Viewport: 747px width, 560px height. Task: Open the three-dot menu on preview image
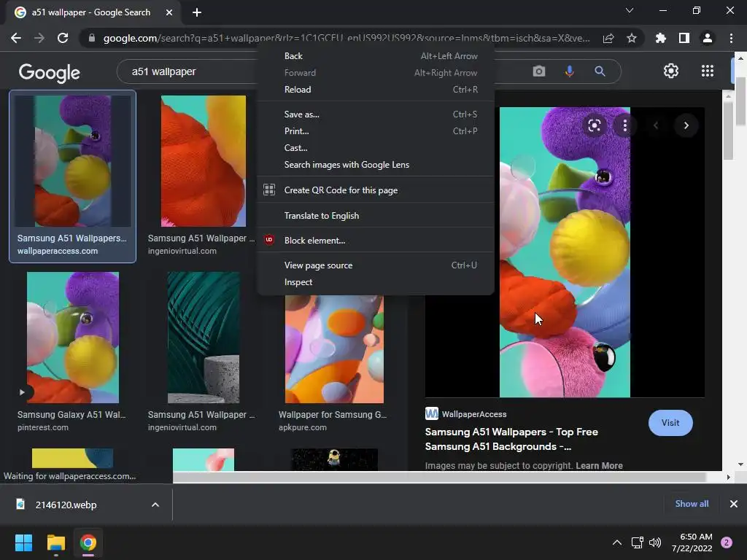[x=625, y=125]
